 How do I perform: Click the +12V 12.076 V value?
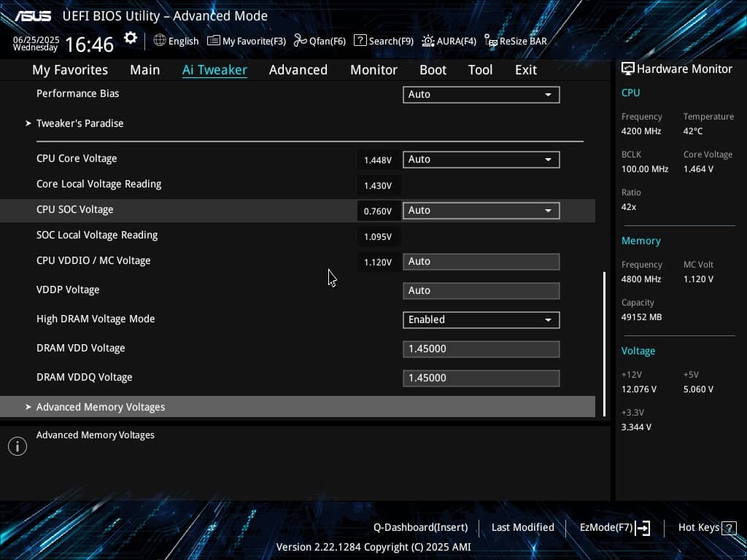(x=638, y=389)
